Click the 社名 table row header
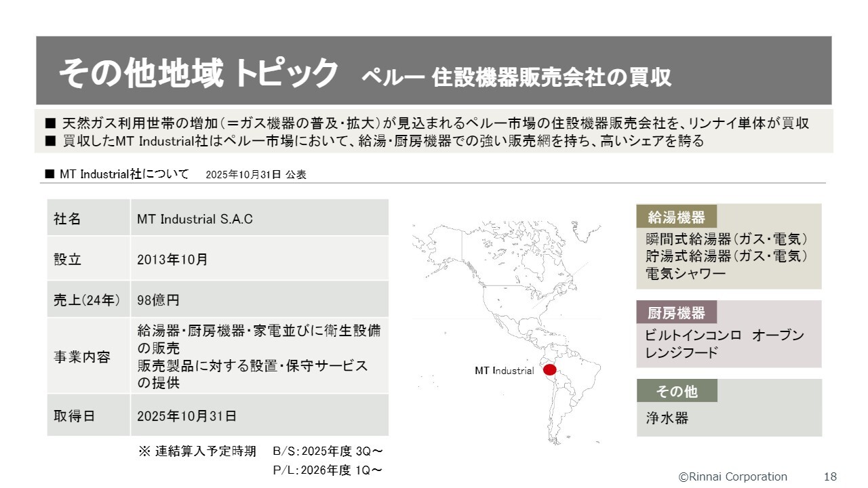This screenshot has width=868, height=488. point(68,219)
